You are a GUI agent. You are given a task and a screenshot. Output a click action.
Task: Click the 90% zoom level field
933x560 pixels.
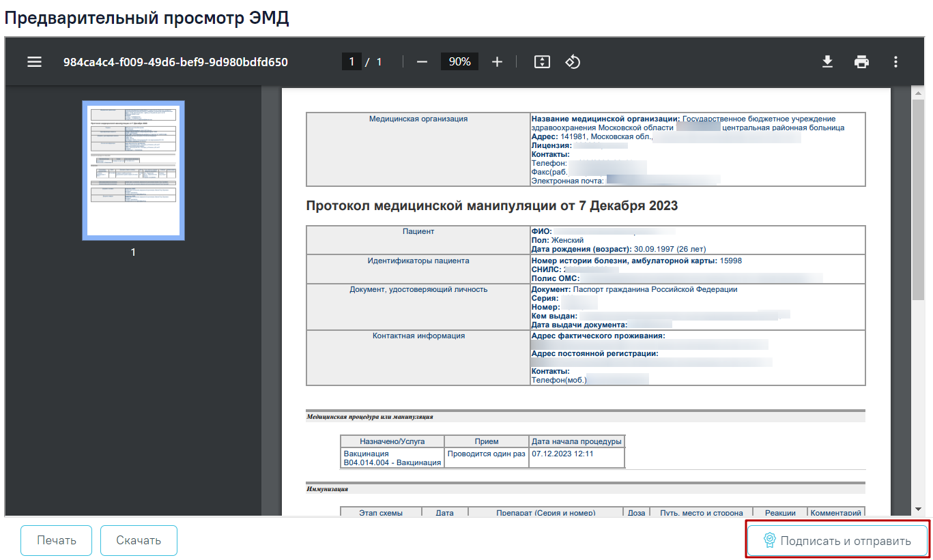459,62
